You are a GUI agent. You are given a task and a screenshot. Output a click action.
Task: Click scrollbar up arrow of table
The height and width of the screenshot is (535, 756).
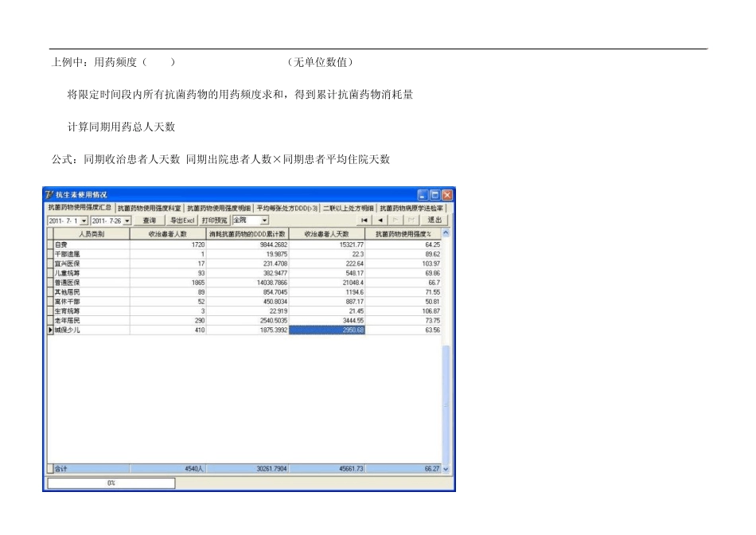[x=446, y=233]
